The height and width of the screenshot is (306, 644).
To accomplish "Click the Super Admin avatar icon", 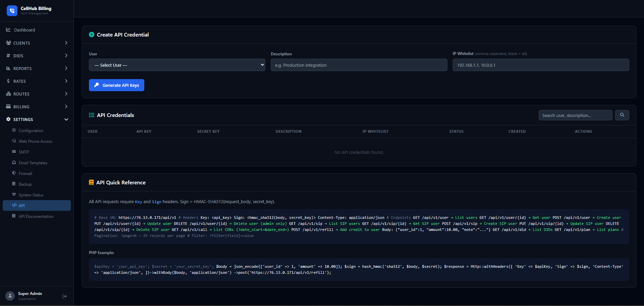I will [10, 296].
